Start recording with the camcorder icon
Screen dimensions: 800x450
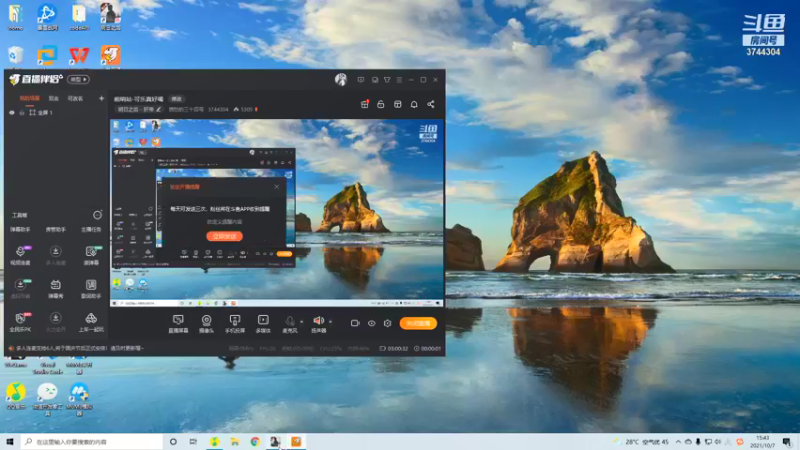point(355,323)
